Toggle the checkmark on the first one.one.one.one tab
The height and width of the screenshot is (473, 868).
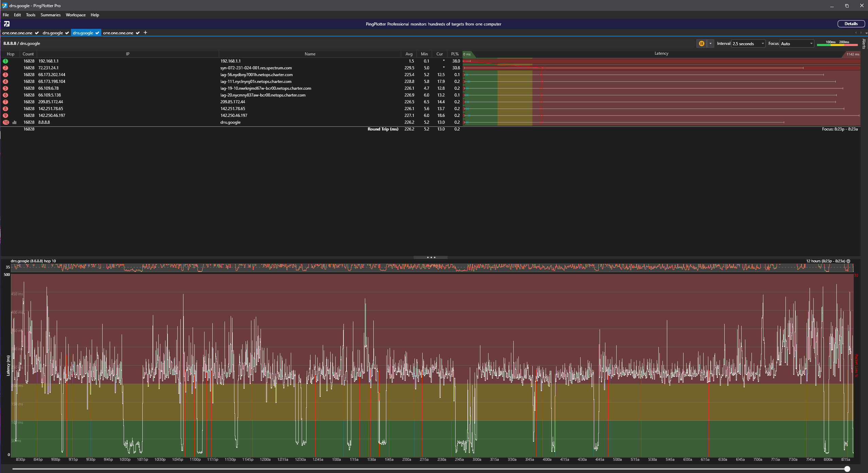tap(37, 33)
